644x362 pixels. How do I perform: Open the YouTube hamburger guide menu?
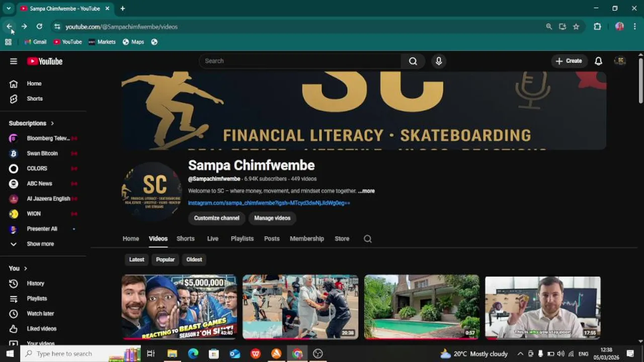pyautogui.click(x=14, y=61)
